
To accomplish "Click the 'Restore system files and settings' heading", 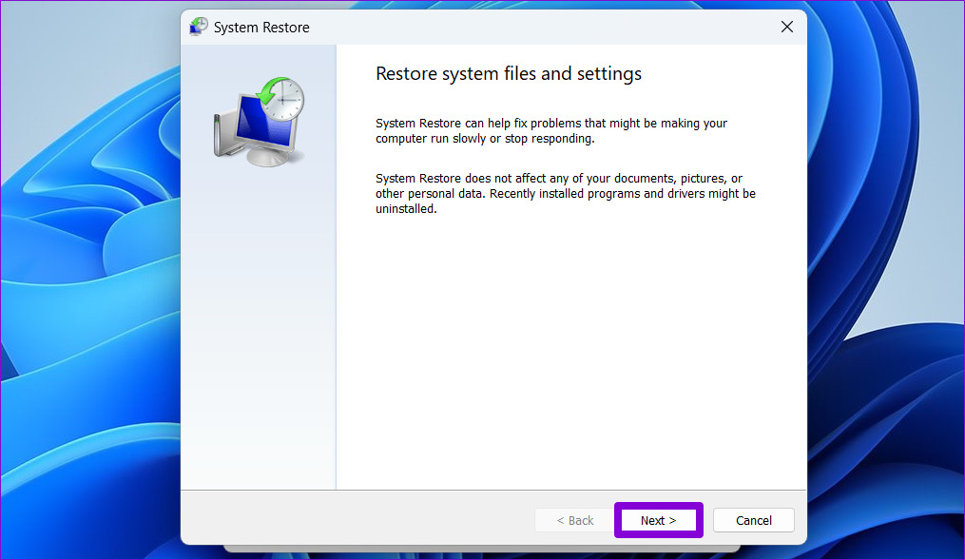I will 509,73.
